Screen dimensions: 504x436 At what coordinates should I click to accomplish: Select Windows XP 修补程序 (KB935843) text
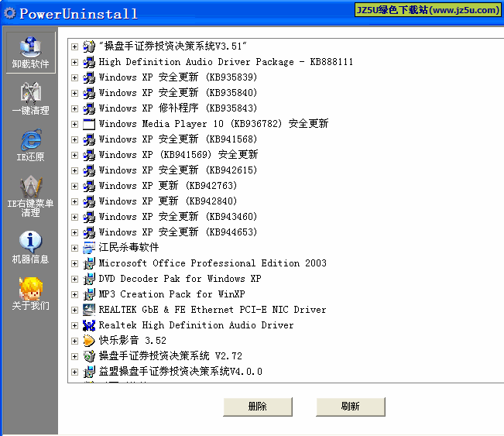[x=178, y=108]
